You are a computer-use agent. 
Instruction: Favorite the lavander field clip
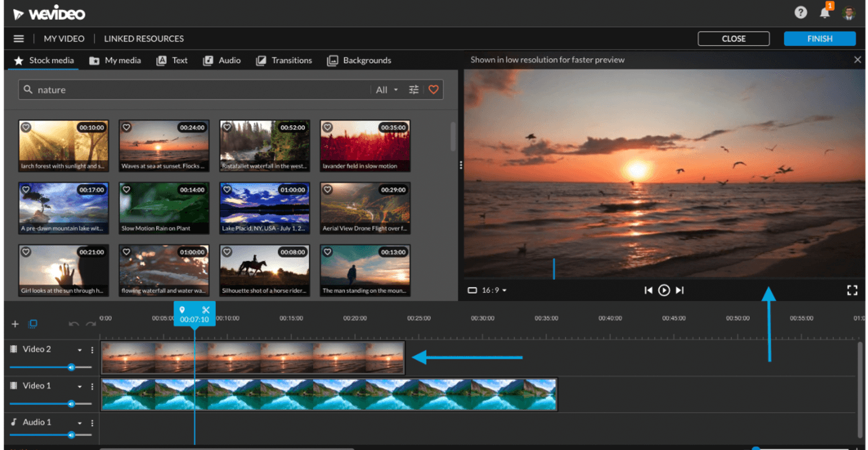pyautogui.click(x=327, y=127)
